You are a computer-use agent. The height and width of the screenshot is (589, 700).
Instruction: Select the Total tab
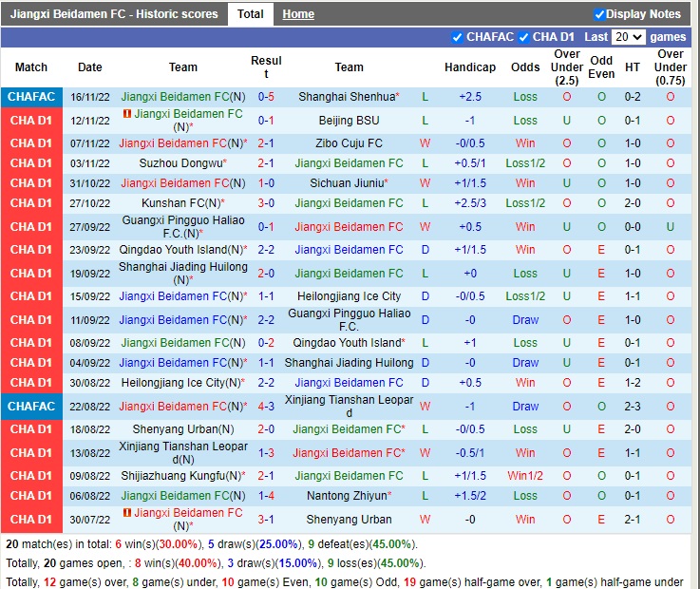(251, 14)
